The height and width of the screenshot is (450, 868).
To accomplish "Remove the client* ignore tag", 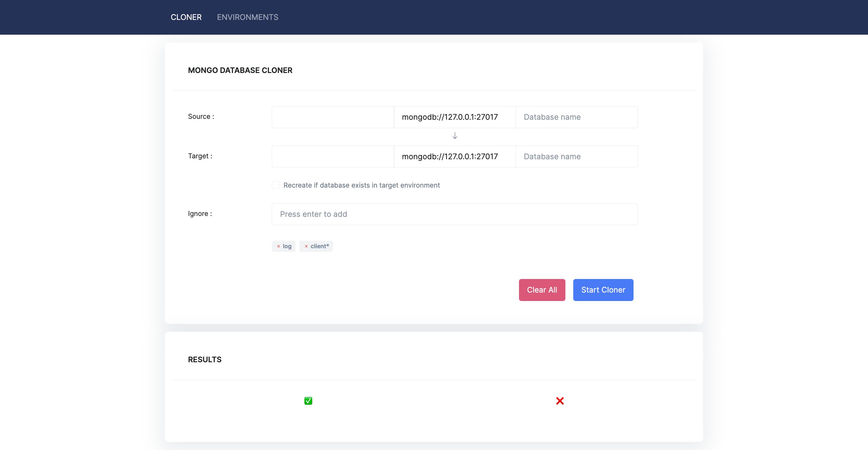I will pyautogui.click(x=306, y=246).
